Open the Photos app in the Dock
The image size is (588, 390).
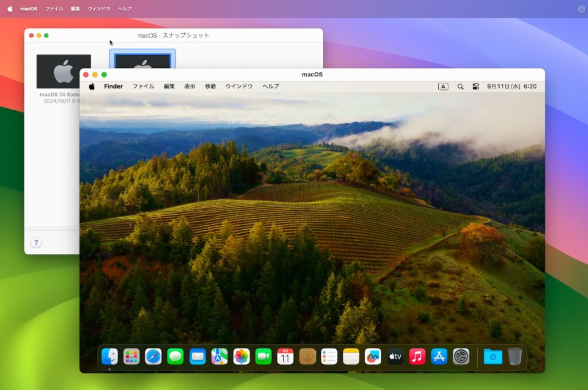point(241,357)
